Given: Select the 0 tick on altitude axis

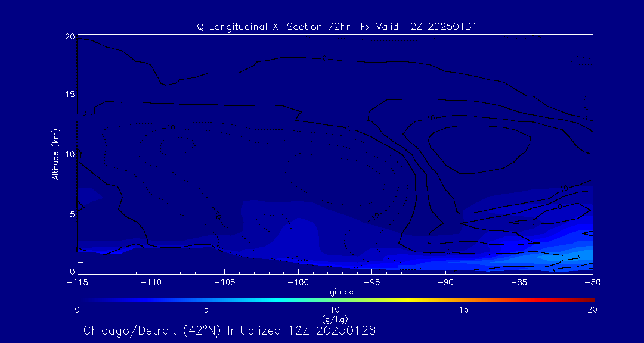Looking at the screenshot, I should [x=72, y=271].
